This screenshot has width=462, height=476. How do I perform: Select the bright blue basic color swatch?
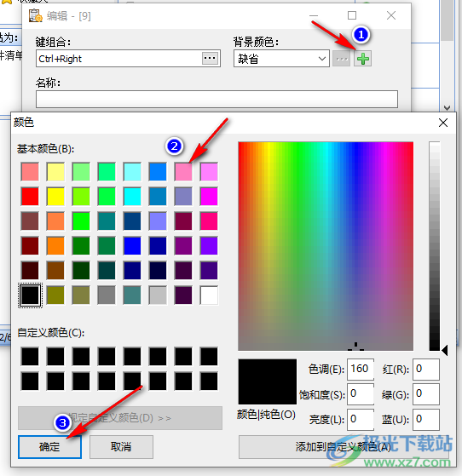132,245
